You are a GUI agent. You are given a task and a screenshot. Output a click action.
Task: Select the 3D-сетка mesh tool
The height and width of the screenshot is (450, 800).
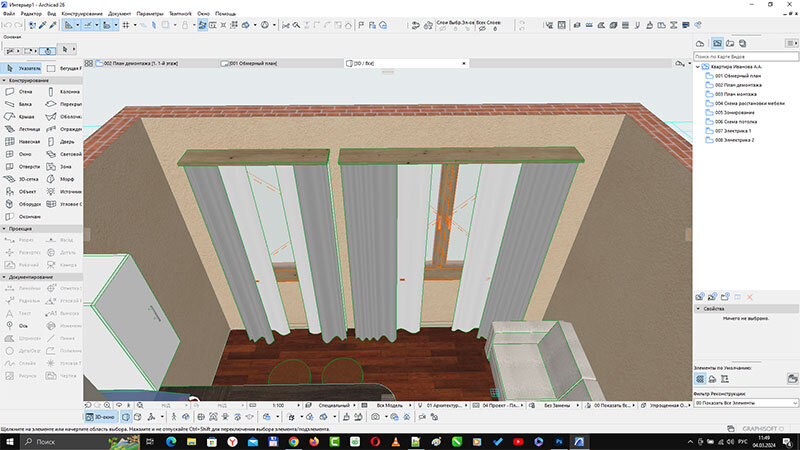(x=20, y=179)
